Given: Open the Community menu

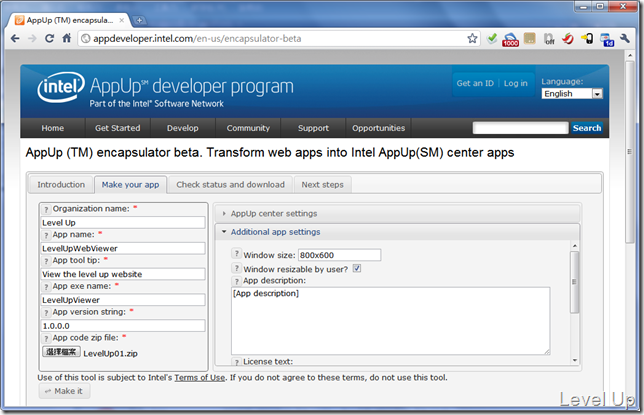Looking at the screenshot, I should pos(248,128).
